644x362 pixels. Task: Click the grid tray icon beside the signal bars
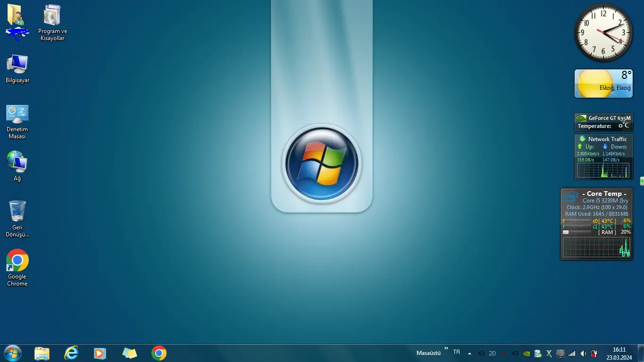[560, 353]
